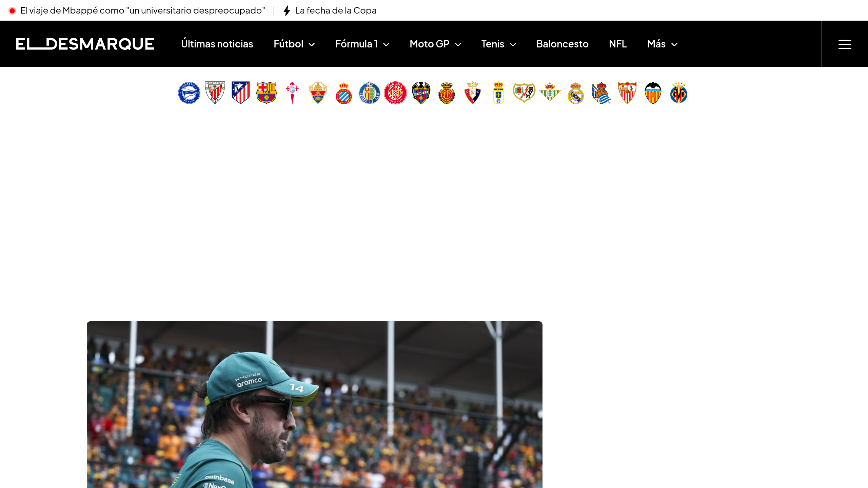Open La fecha de la Copa link
This screenshot has width=868, height=488.
[x=336, y=11]
